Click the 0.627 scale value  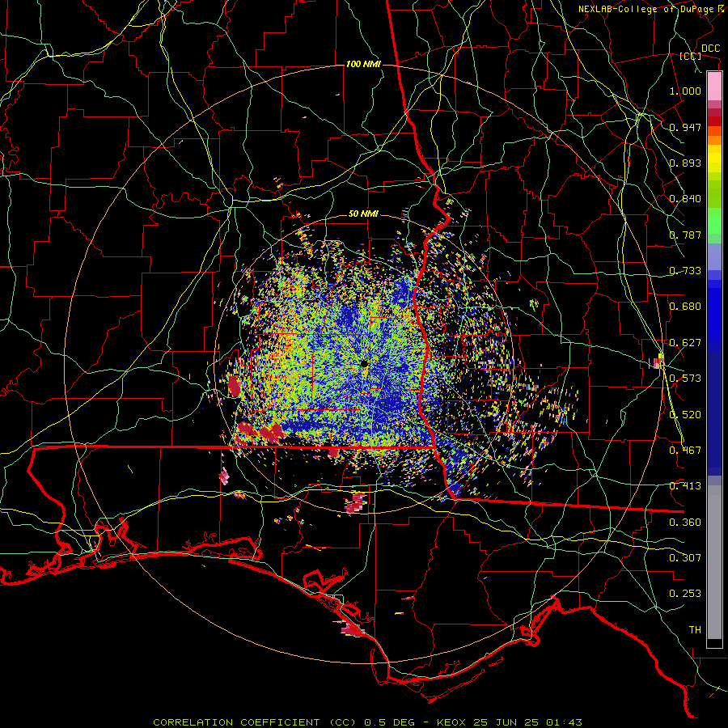point(685,343)
